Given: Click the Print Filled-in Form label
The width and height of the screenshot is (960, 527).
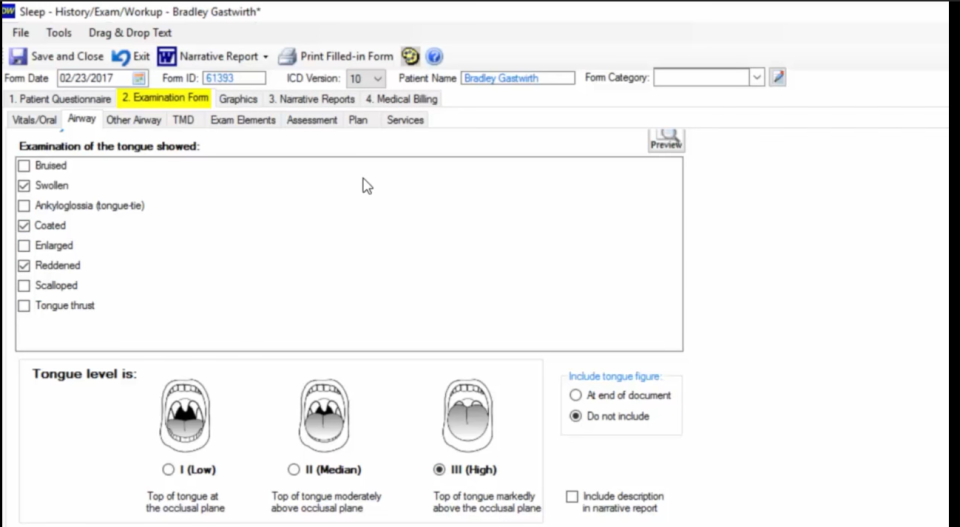Looking at the screenshot, I should (x=347, y=56).
